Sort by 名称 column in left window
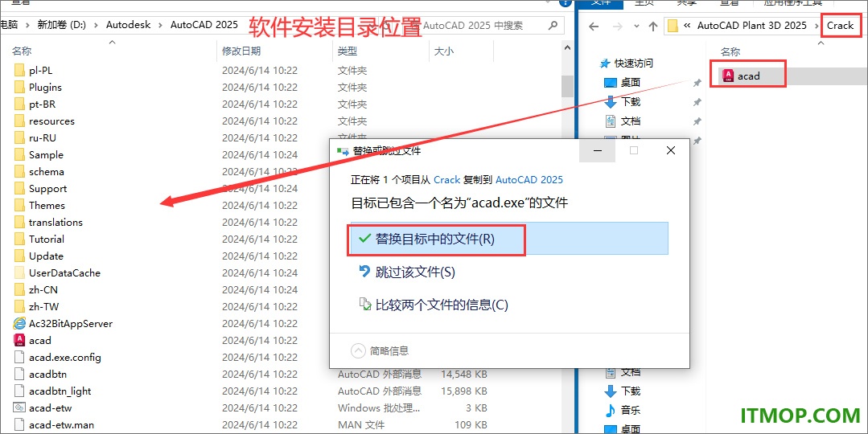The image size is (868, 434). click(x=23, y=51)
